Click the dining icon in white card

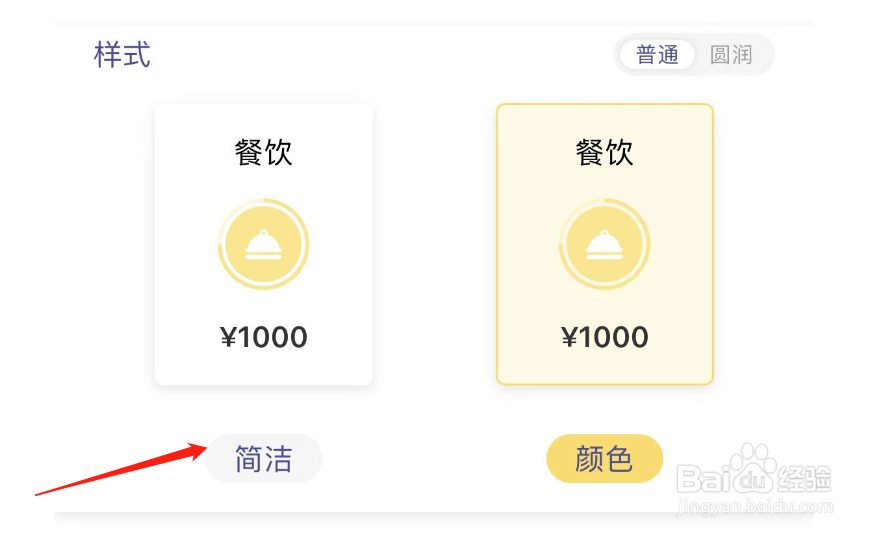pos(264,245)
